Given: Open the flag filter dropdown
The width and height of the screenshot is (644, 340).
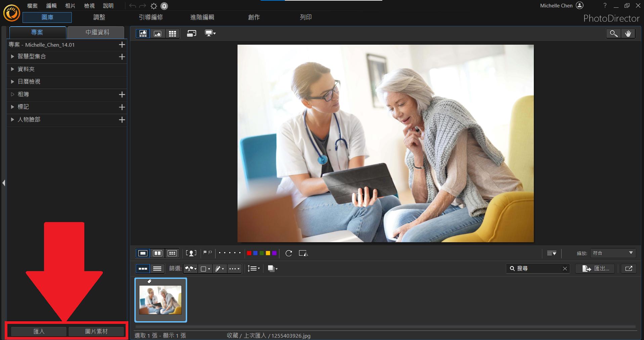Looking at the screenshot, I should coord(190,268).
